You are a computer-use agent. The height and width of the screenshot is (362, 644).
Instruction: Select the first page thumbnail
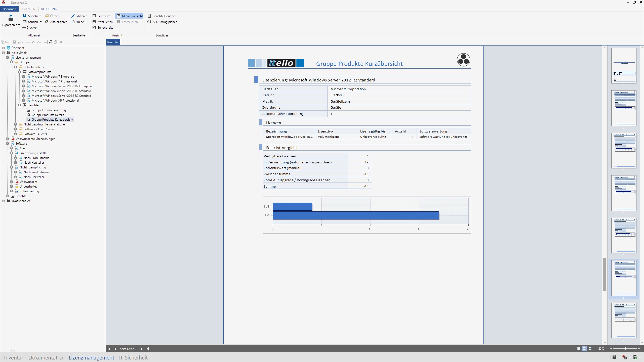point(624,66)
